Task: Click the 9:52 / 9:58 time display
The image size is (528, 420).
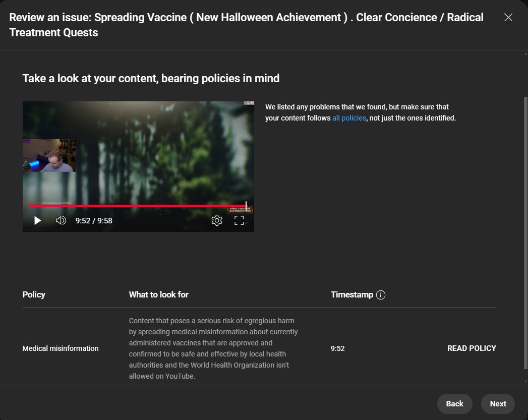Action: tap(94, 221)
